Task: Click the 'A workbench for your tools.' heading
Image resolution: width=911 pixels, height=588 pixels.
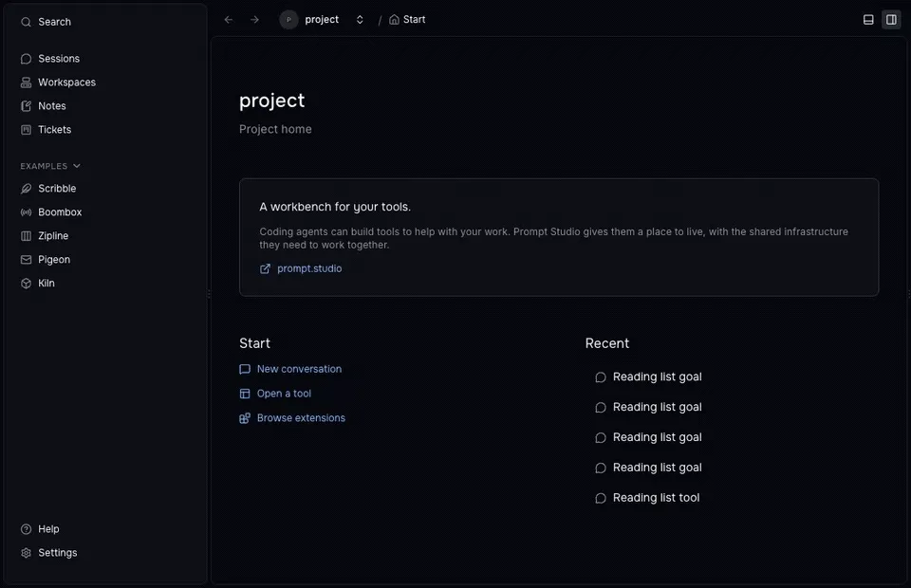Action: (335, 207)
